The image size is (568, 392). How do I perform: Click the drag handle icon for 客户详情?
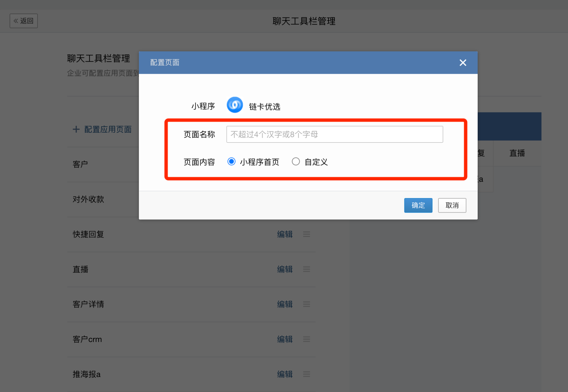pos(306,304)
